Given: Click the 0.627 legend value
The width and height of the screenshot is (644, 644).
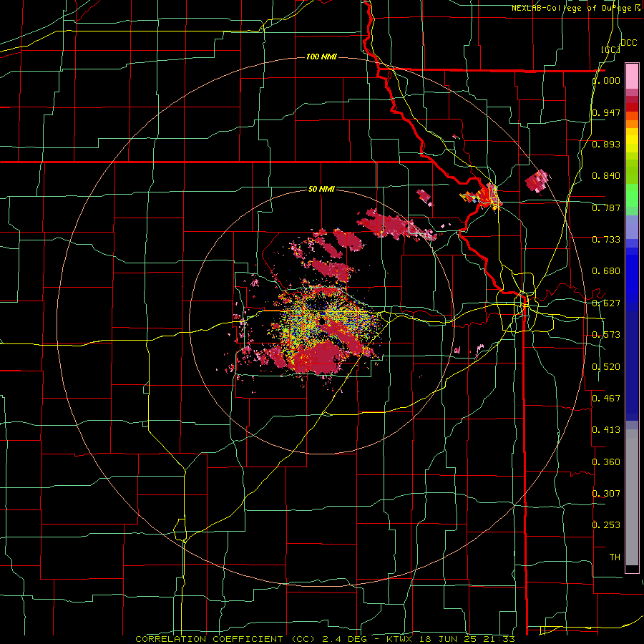Looking at the screenshot, I should point(606,303).
